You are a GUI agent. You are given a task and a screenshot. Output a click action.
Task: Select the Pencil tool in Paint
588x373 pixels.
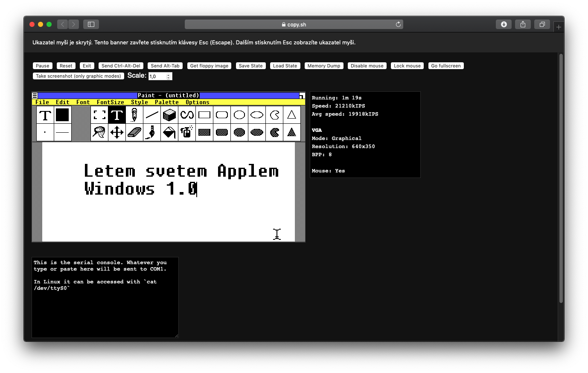point(134,115)
